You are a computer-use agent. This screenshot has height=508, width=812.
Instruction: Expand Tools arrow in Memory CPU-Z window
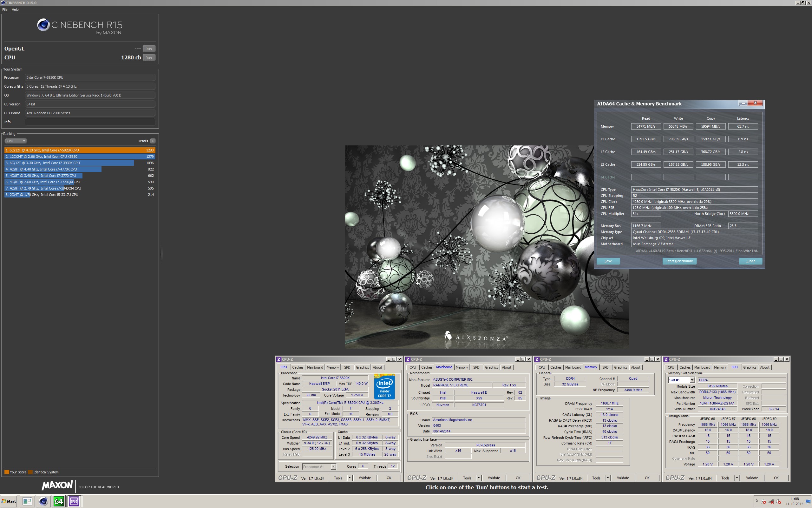608,478
